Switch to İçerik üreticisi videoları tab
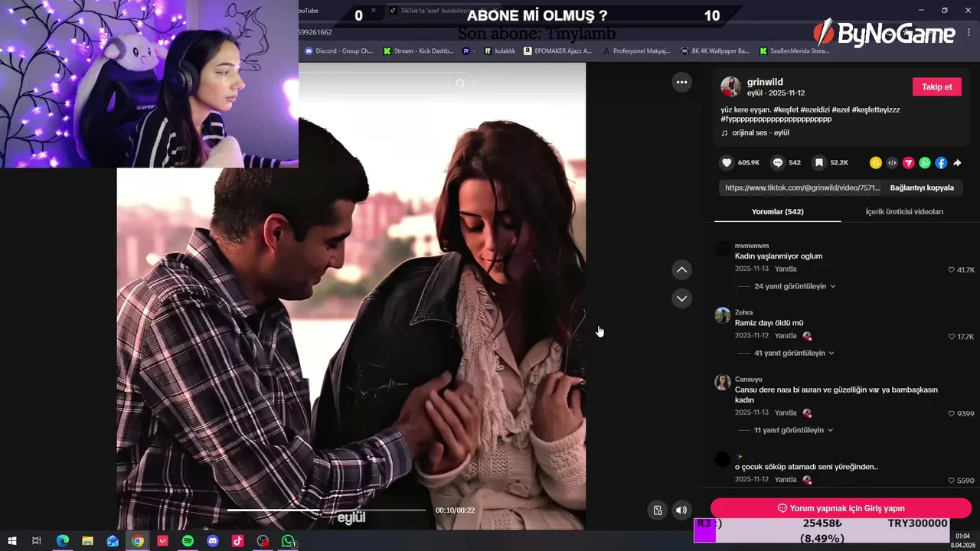 (x=904, y=211)
